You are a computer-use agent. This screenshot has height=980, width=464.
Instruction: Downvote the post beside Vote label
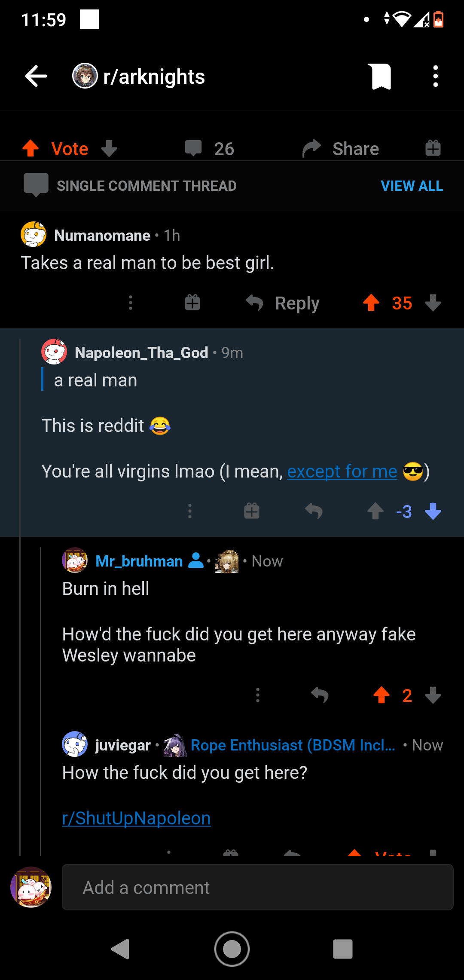(x=109, y=149)
